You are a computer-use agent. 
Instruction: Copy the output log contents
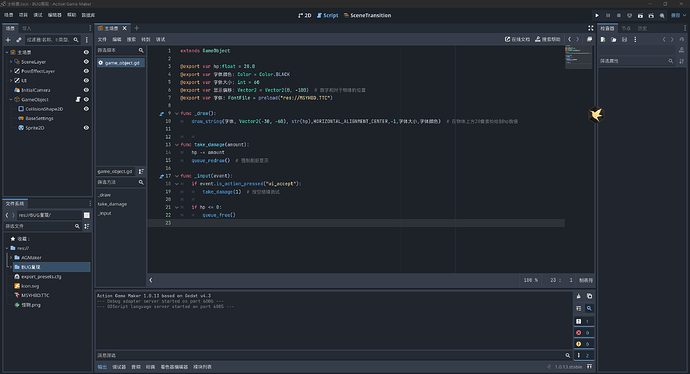[589, 296]
